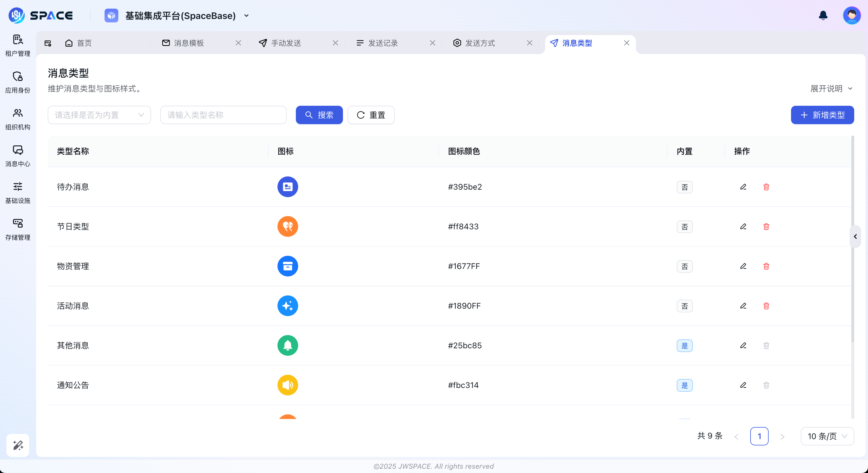Viewport: 868px width, 473px height.
Task: Open the 组织机构 section
Action: [x=18, y=119]
